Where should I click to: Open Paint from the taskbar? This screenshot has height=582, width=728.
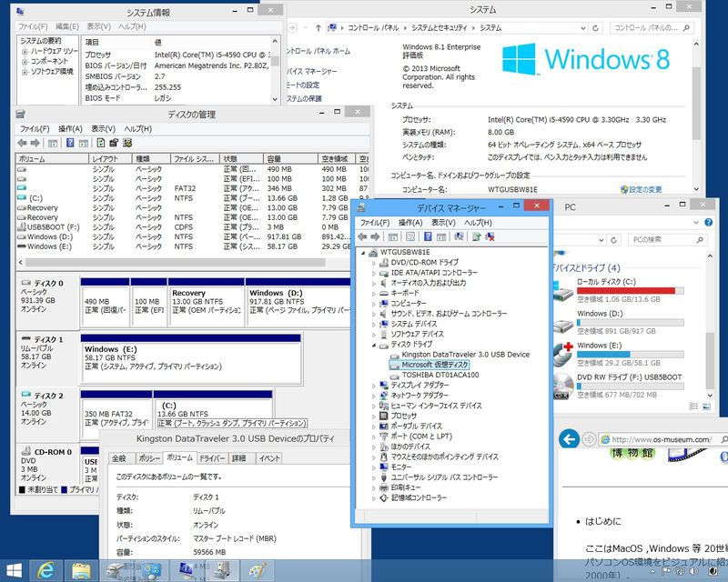click(258, 570)
